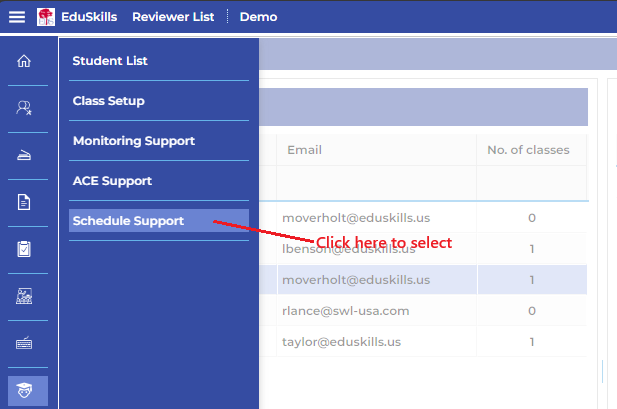Click the class count for taylor@eduskills.us
The image size is (617, 409).
click(x=532, y=342)
